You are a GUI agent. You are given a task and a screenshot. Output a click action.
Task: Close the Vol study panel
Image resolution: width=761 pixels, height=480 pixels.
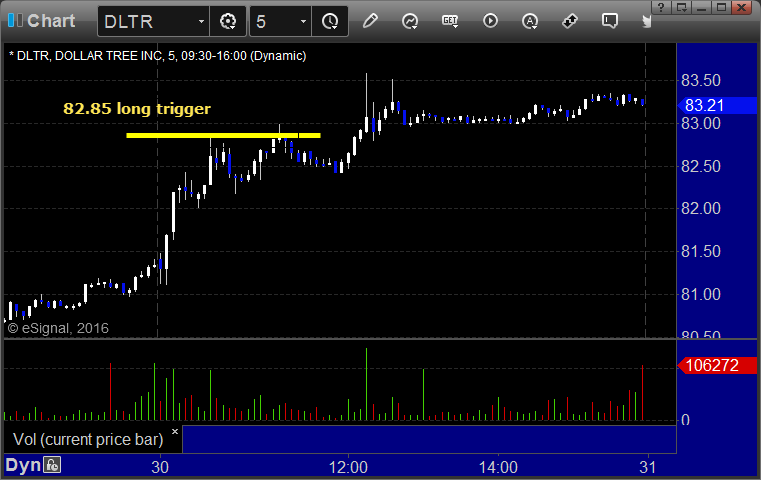(175, 431)
